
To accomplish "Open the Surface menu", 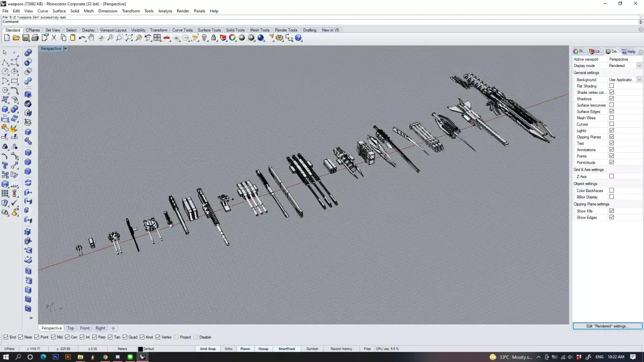I will pyautogui.click(x=59, y=11).
